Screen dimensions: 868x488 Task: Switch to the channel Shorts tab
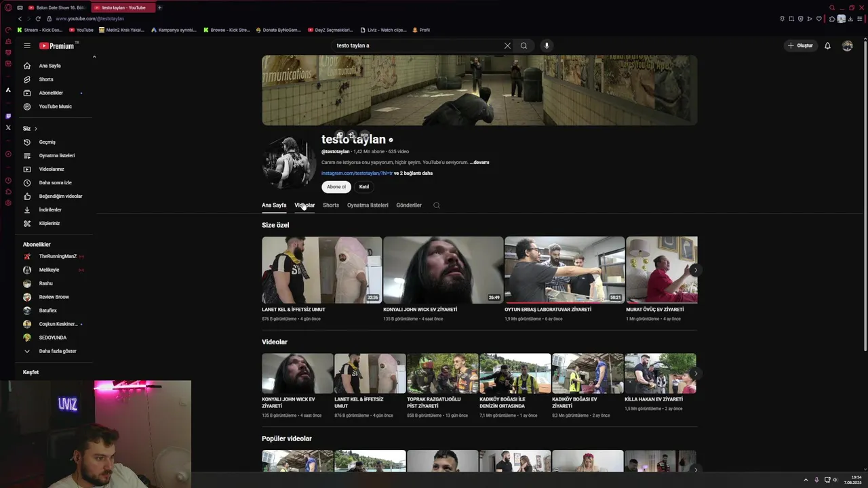coord(331,205)
